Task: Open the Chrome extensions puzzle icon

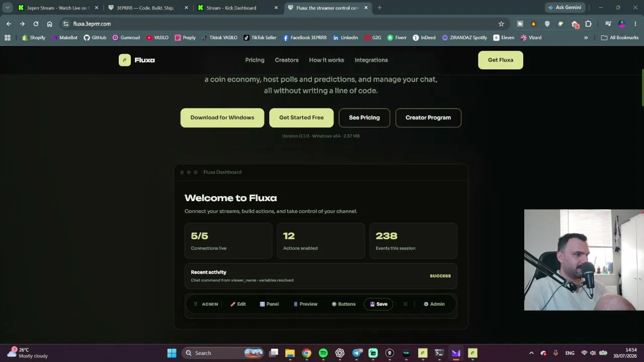Action: pyautogui.click(x=588, y=24)
